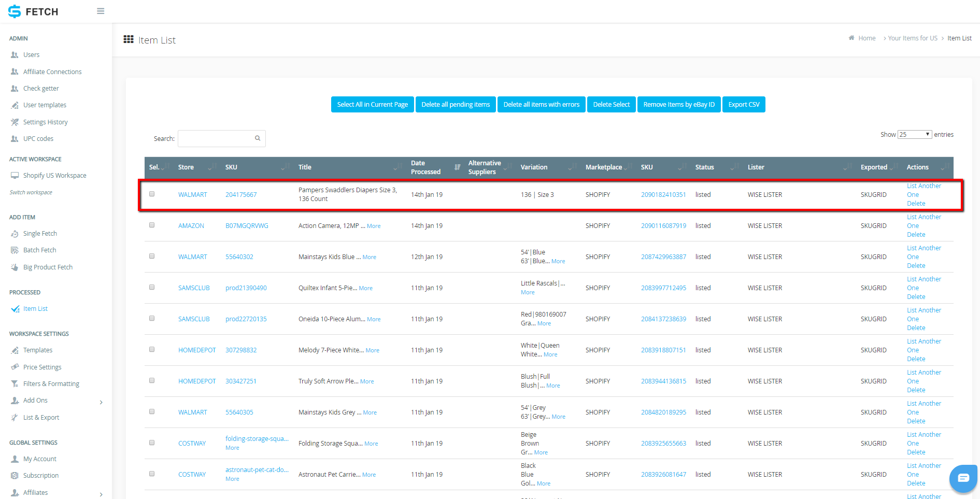Check the Mainstays Kids Grey row checkbox

(152, 411)
